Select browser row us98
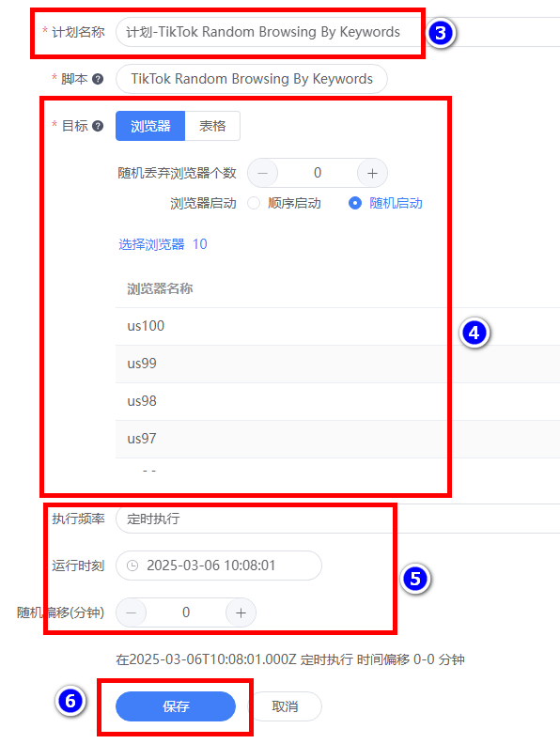 pos(338,401)
